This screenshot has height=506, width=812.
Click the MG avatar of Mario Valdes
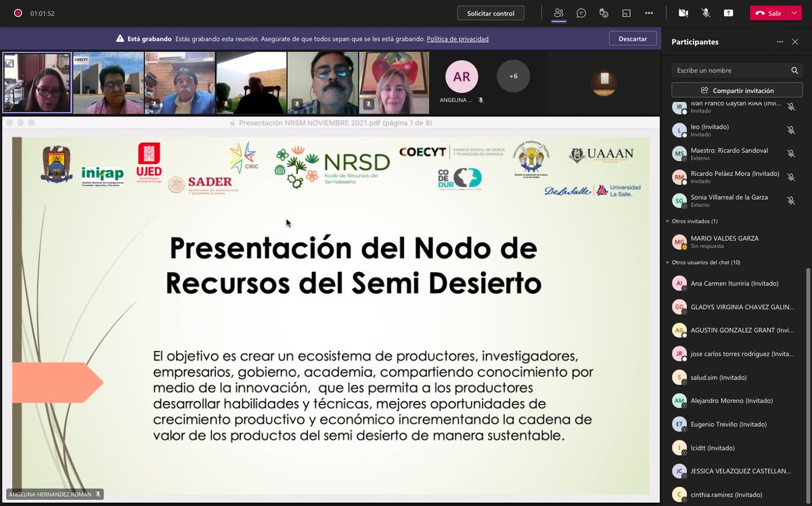679,241
